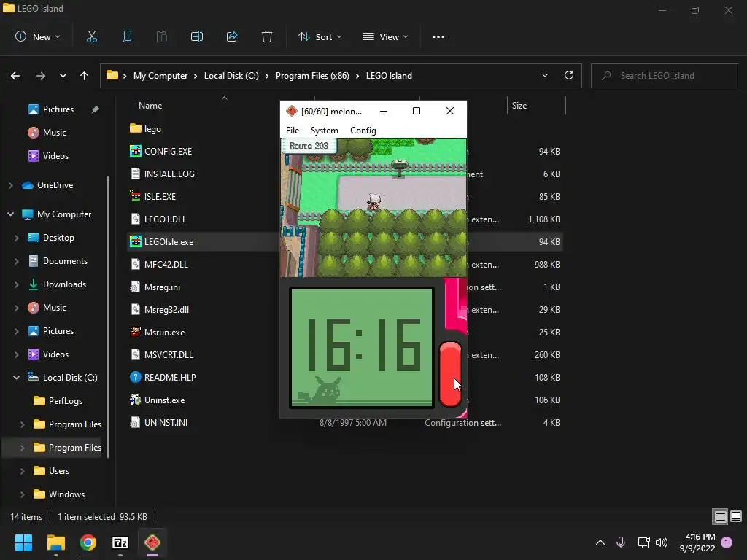Select the INSTALL.LOG file
Screen dimensions: 747x560
[x=169, y=174]
